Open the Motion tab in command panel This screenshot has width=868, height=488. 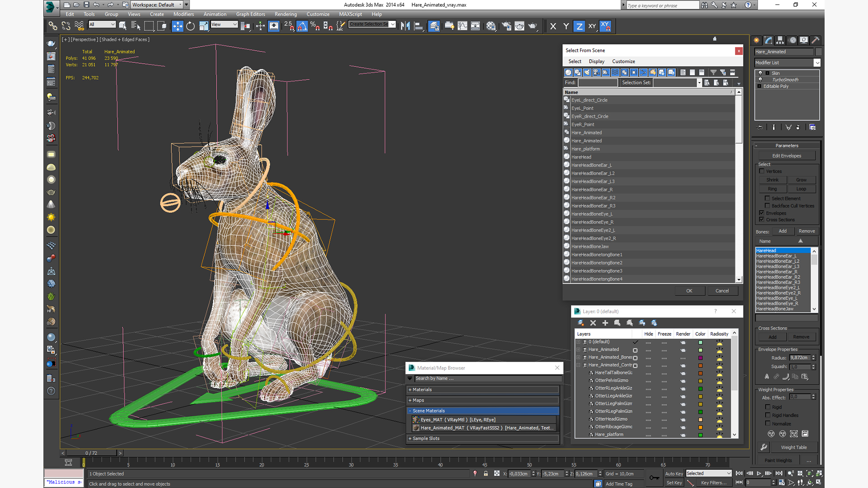pyautogui.click(x=792, y=40)
